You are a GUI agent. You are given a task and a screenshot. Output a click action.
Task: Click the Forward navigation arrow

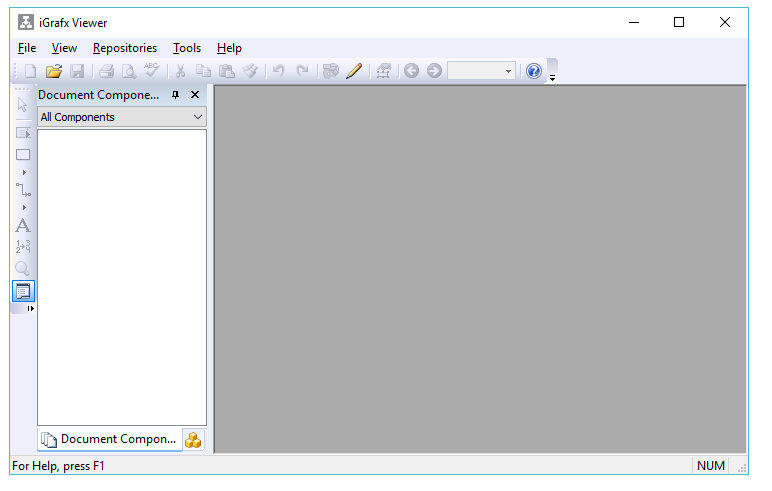[434, 71]
